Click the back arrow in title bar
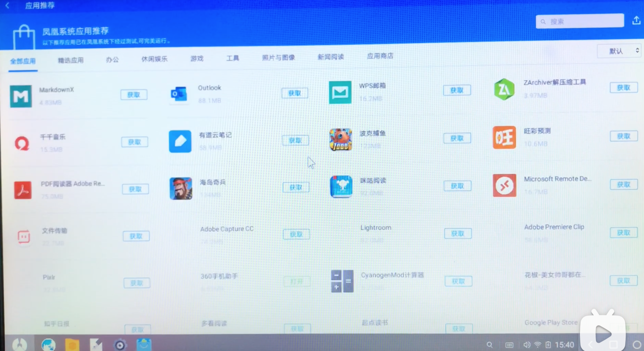The image size is (644, 351). tap(7, 5)
